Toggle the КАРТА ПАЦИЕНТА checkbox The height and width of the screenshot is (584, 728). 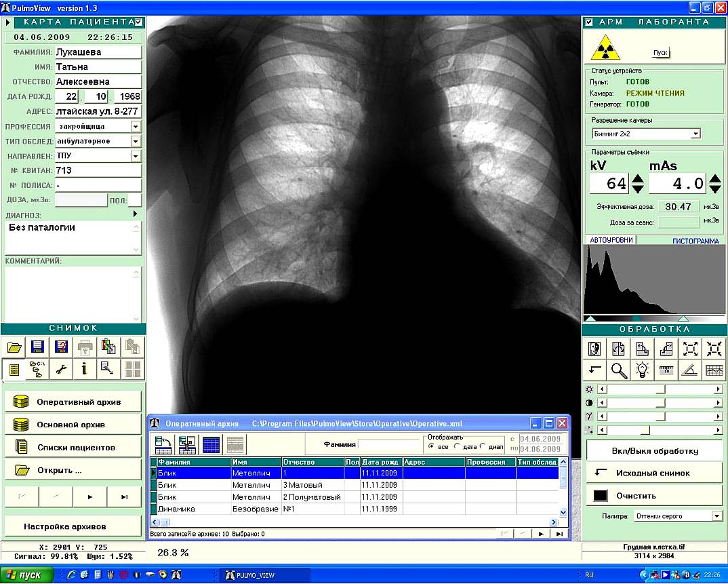tap(139, 22)
